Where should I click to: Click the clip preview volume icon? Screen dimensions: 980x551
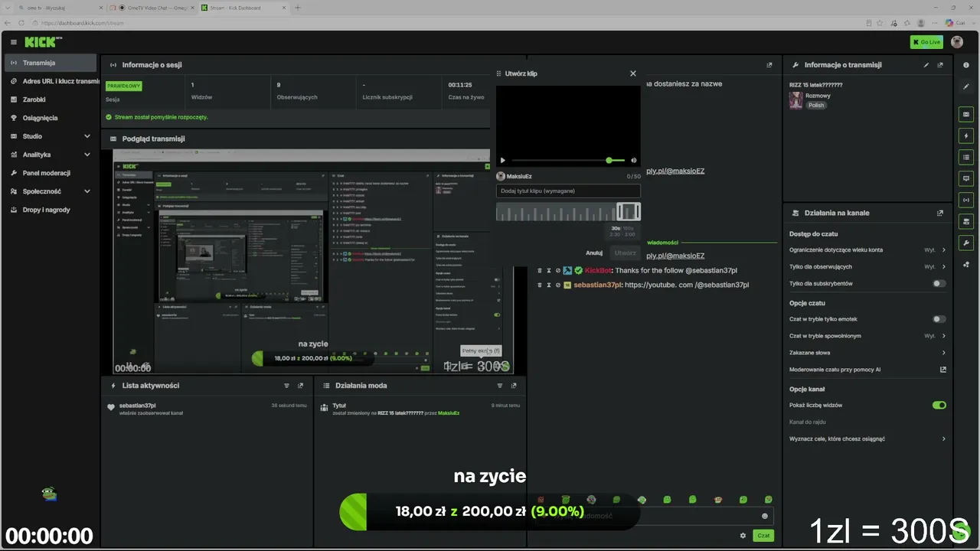coord(634,161)
